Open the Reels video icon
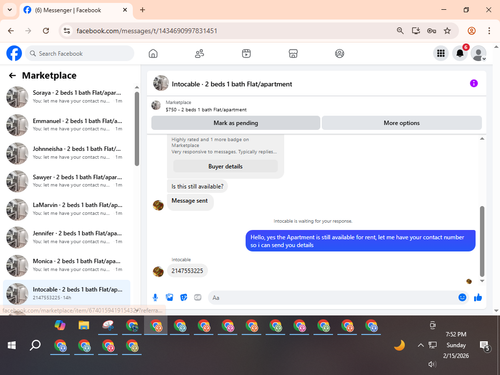The height and width of the screenshot is (375, 500). click(x=246, y=53)
